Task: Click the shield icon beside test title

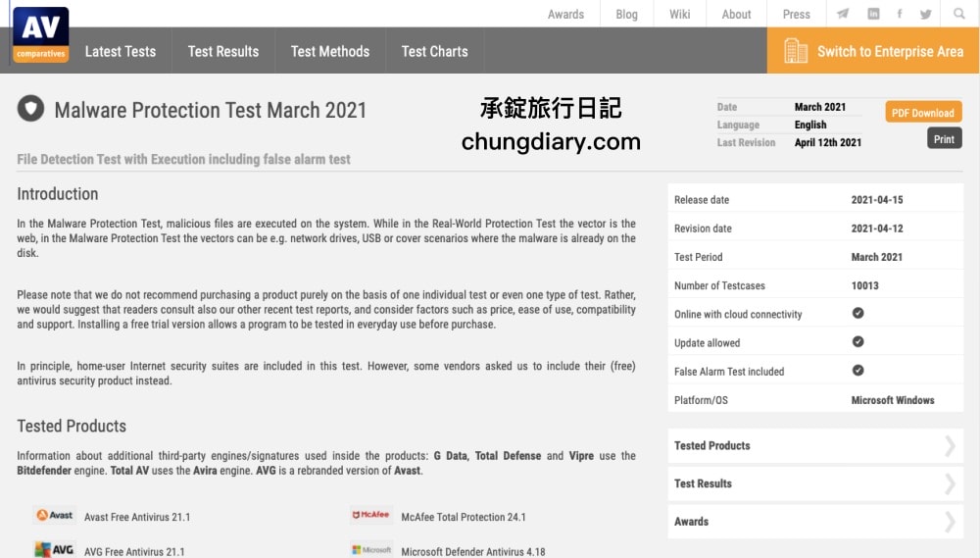Action: pos(30,109)
